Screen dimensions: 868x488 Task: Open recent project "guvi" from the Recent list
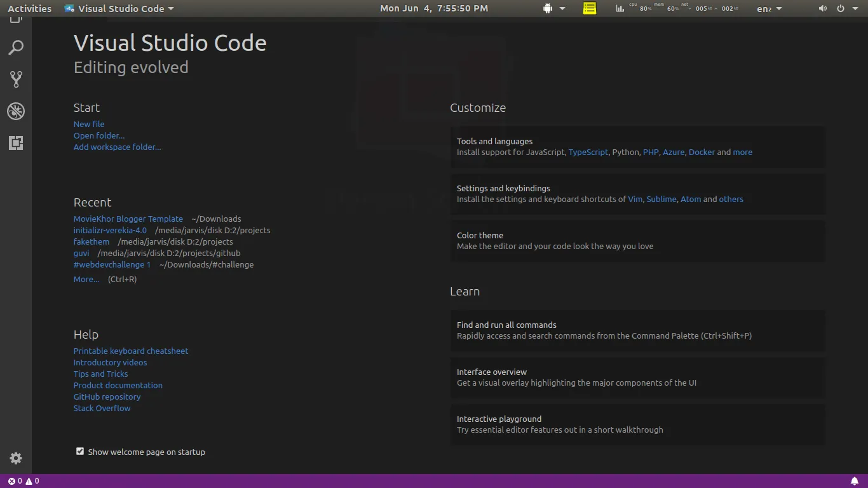pyautogui.click(x=81, y=253)
